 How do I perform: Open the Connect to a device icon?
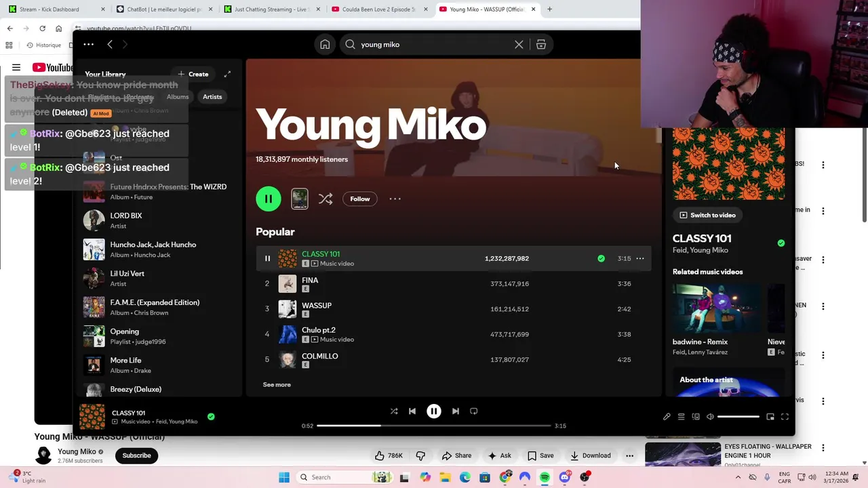(696, 417)
